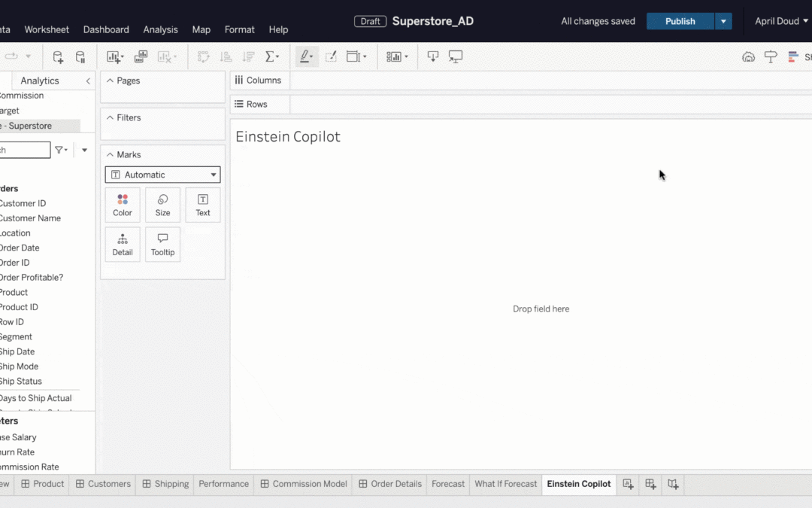Click the Text mark card
Image resolution: width=812 pixels, height=508 pixels.
[203, 205]
